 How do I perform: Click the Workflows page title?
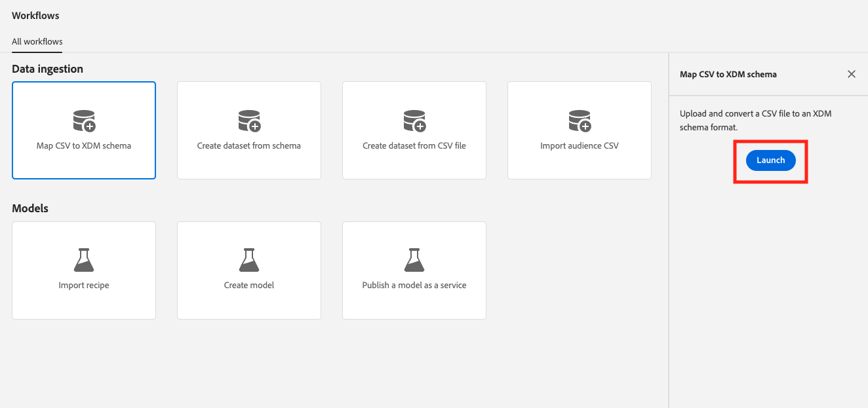click(35, 15)
